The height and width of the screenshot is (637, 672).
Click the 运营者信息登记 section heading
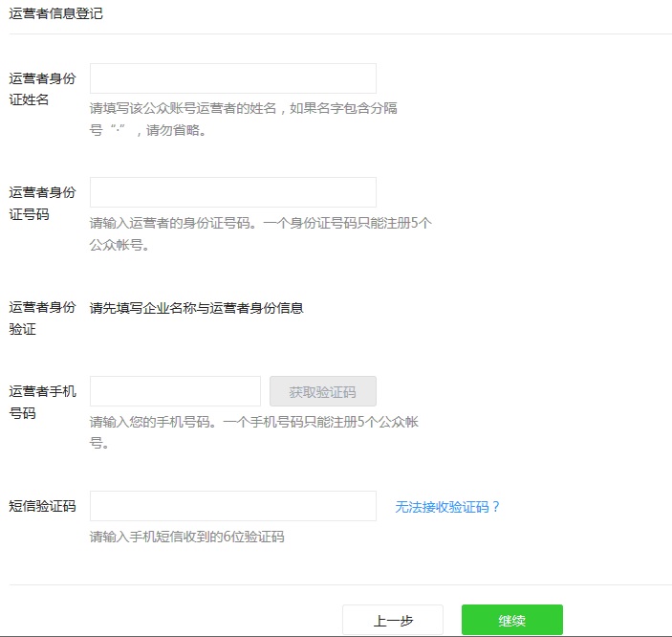(x=55, y=13)
